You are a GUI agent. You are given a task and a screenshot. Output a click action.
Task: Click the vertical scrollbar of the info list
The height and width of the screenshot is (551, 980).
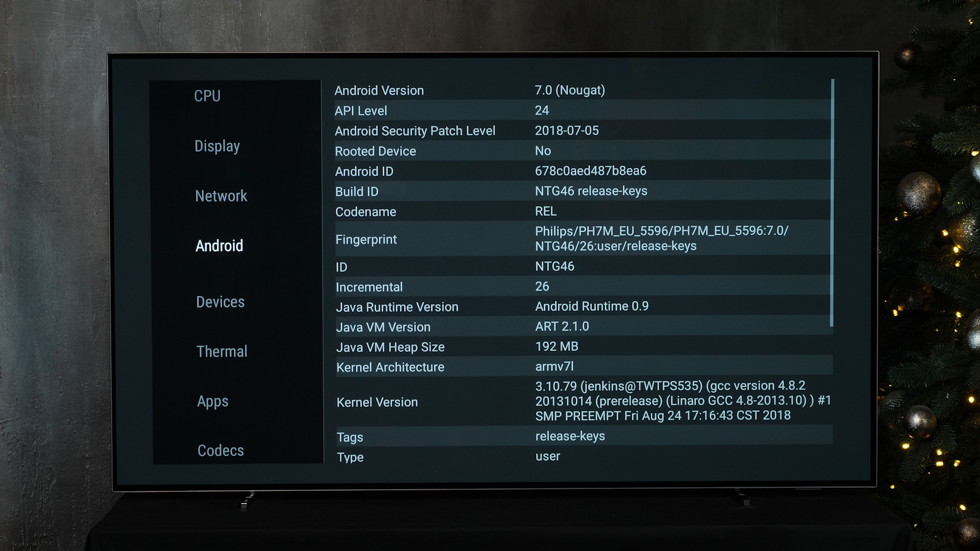832,203
